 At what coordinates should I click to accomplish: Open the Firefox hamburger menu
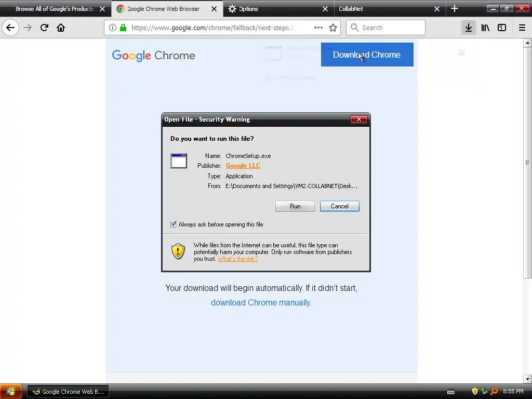pos(522,28)
